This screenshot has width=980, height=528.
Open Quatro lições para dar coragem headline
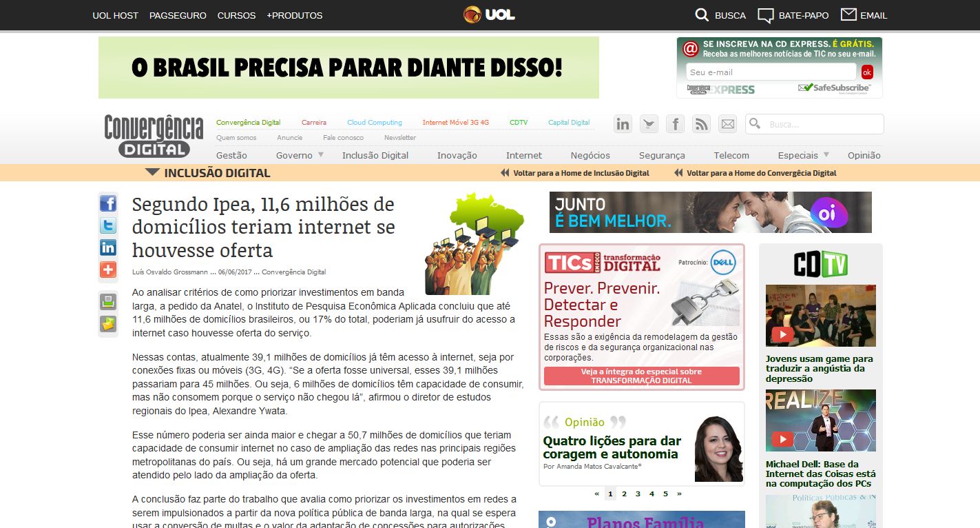612,447
